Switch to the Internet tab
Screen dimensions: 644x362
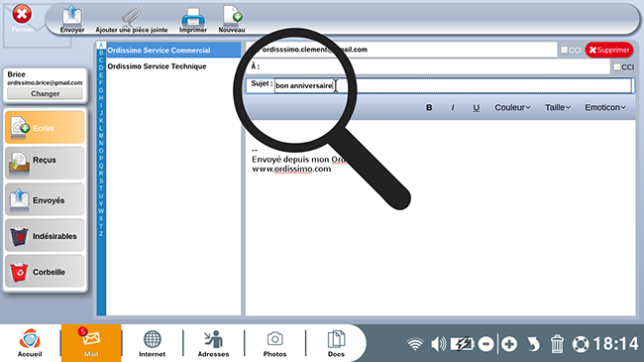(x=152, y=343)
